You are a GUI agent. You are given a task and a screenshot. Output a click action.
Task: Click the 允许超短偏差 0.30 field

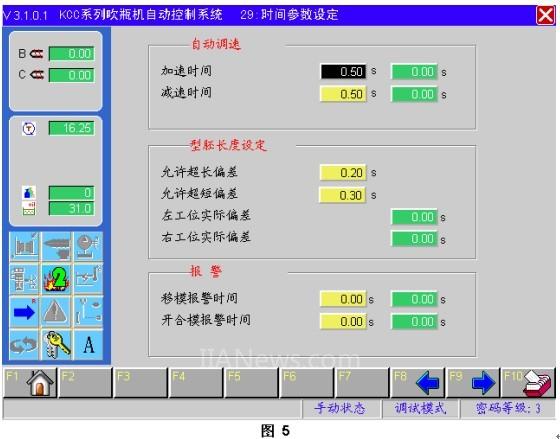343,195
